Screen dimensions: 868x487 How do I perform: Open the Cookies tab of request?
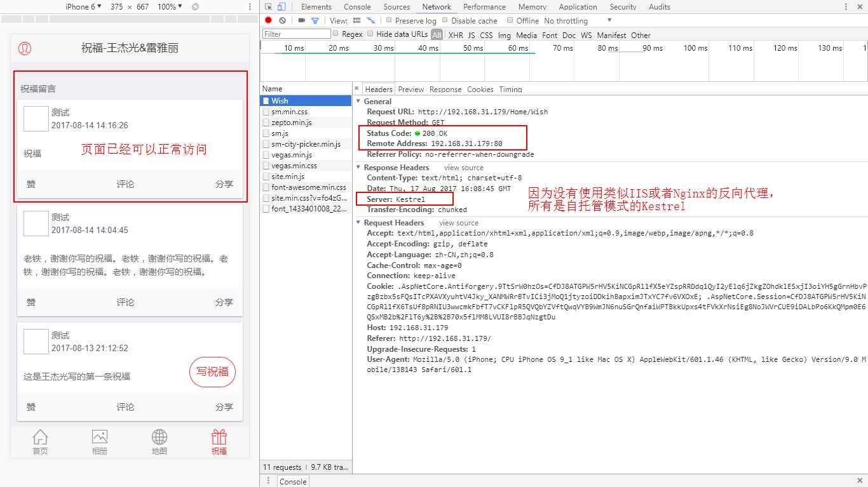(x=480, y=90)
